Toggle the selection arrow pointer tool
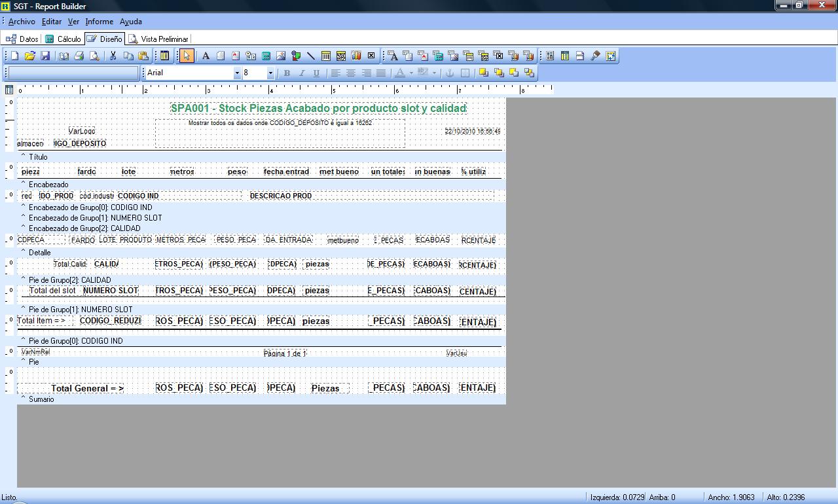The height and width of the screenshot is (504, 838). [x=187, y=56]
